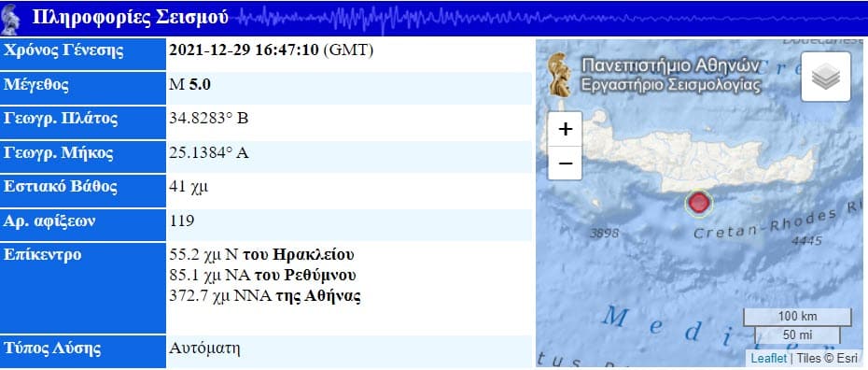Screen dimensions: 868x370
Task: Select the Πληροφορίες Σεισμού header title
Action: [x=130, y=18]
